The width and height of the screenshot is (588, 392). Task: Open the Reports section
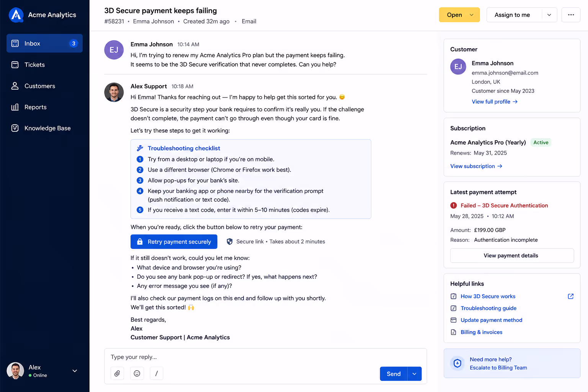pyautogui.click(x=44, y=107)
